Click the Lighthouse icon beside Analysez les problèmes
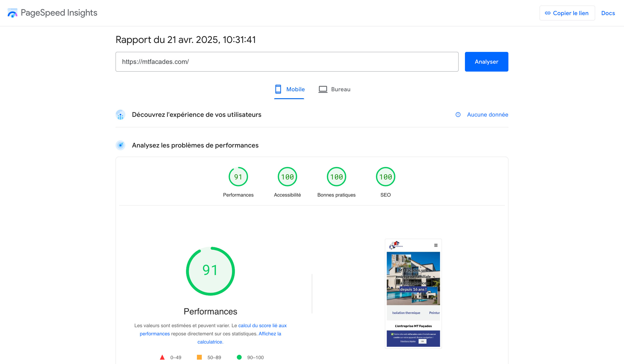The height and width of the screenshot is (364, 624). point(120,145)
